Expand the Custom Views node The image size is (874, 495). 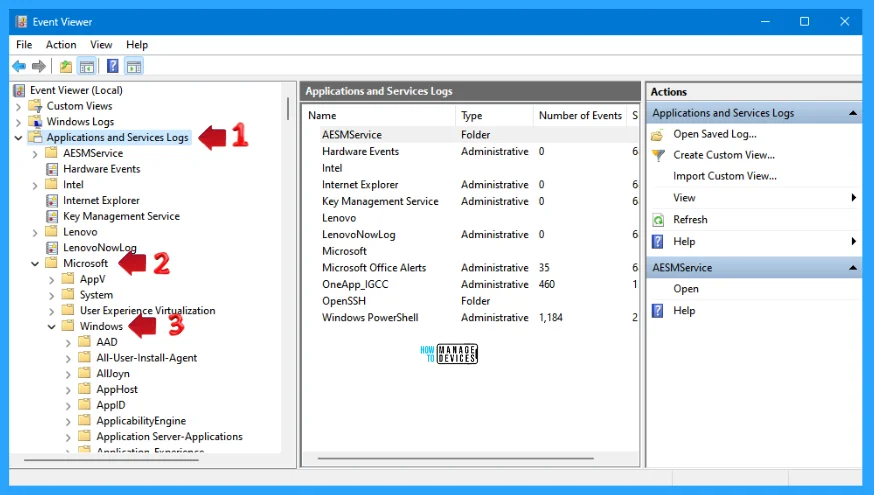coord(18,106)
